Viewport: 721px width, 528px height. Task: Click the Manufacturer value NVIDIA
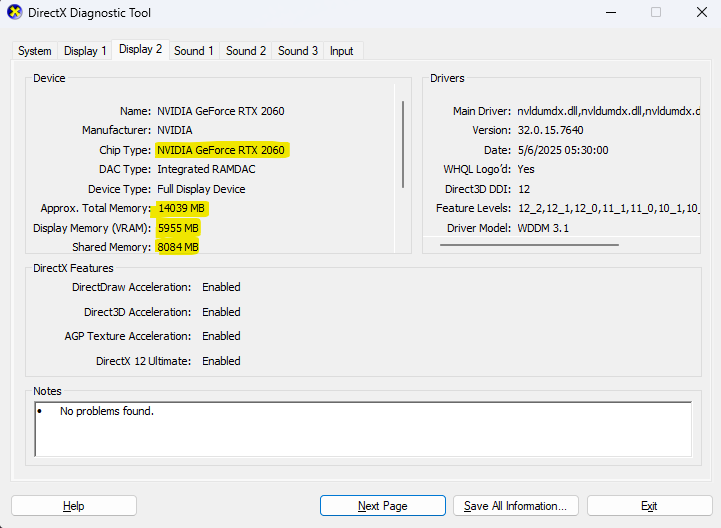tap(175, 130)
